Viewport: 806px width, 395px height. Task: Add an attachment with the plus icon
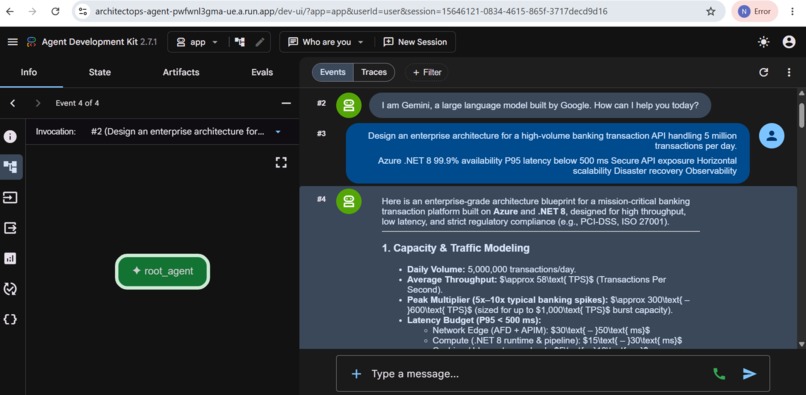356,374
